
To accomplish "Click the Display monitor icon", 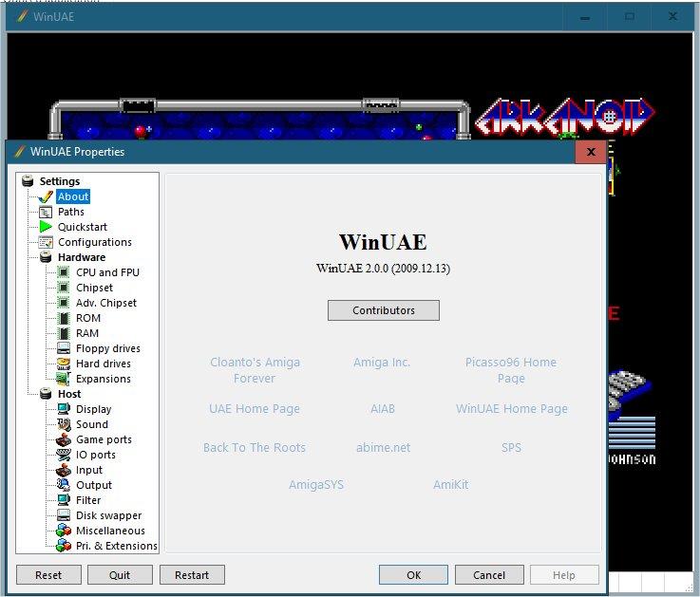I will point(64,409).
